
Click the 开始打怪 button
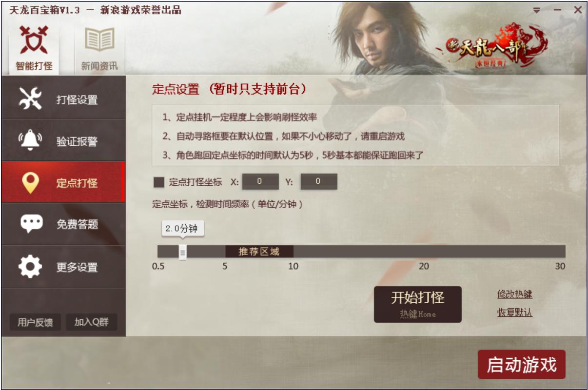coord(418,304)
